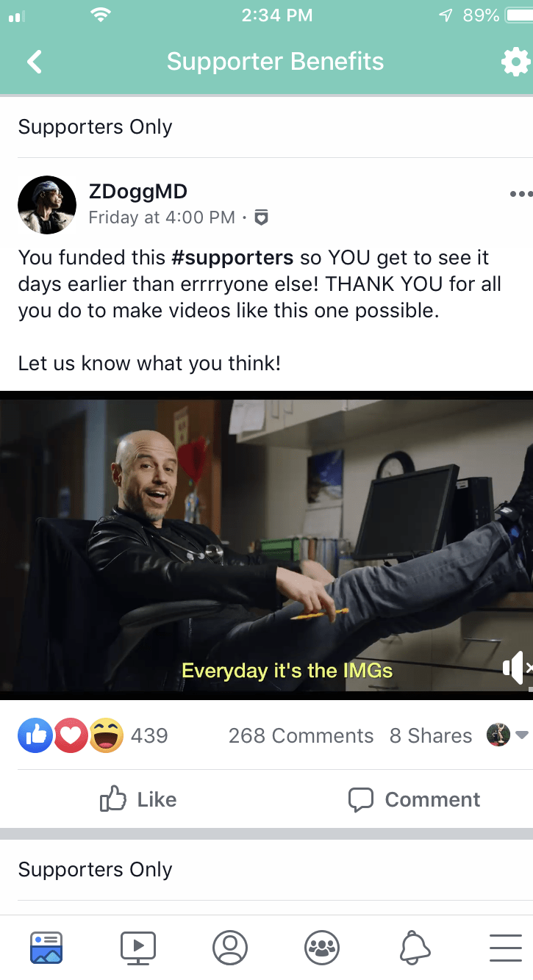View the blue thumbs-up reaction icon

(35, 735)
